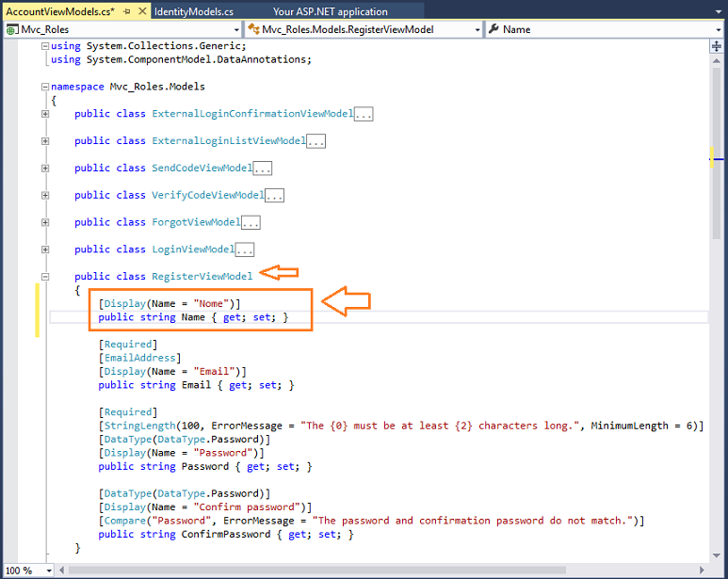Click the Mvc_Roles project icon
The image size is (728, 579).
tap(12, 30)
